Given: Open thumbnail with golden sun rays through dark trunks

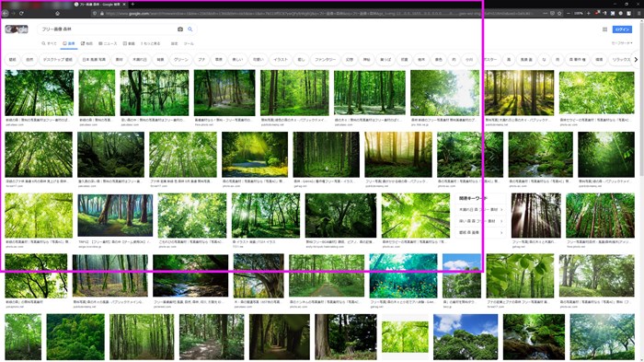Looking at the screenshot, I should [519, 92].
